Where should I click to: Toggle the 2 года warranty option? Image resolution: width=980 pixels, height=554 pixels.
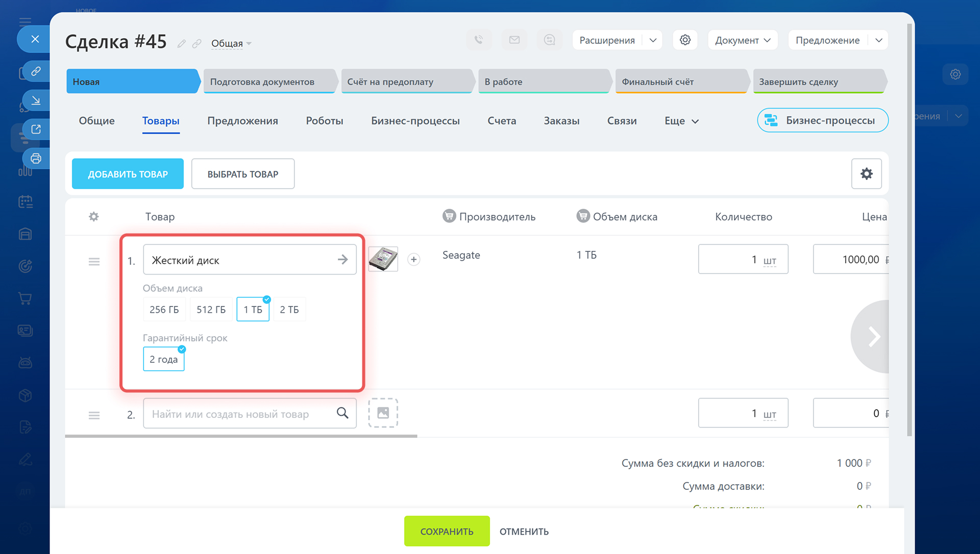point(163,359)
